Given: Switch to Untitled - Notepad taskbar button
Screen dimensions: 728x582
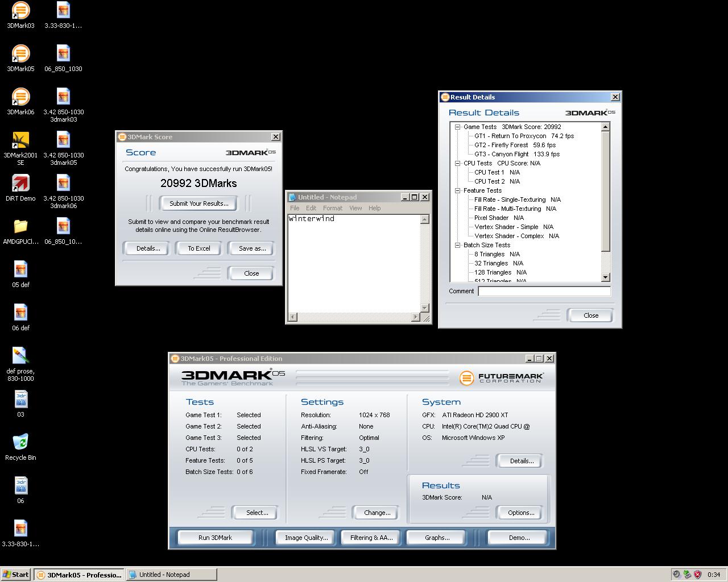Looking at the screenshot, I should [171, 575].
